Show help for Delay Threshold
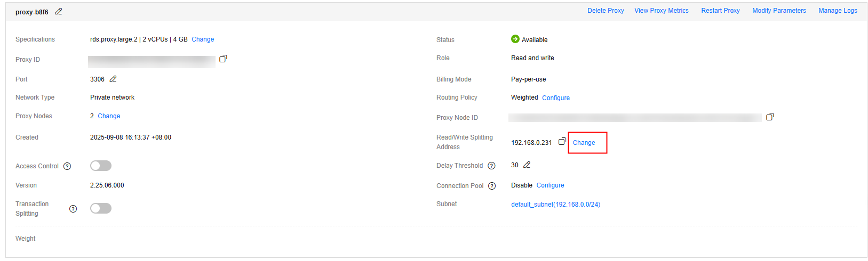Viewport: 868px width, 261px height. tap(491, 166)
